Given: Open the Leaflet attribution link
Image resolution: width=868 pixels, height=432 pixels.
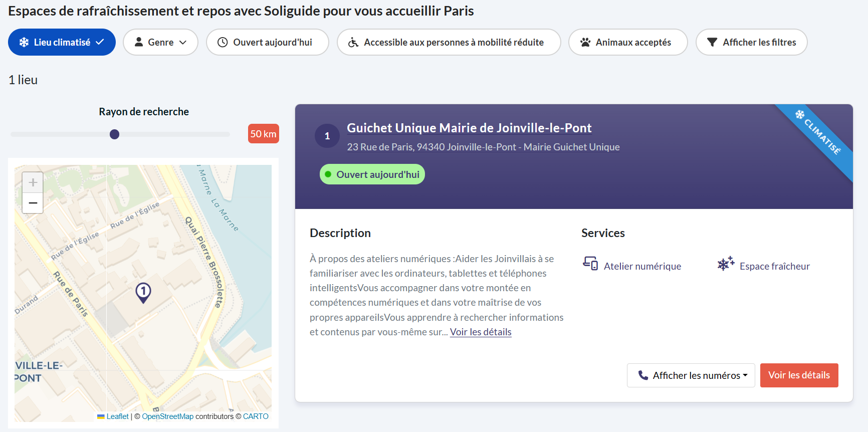Looking at the screenshot, I should tap(117, 416).
